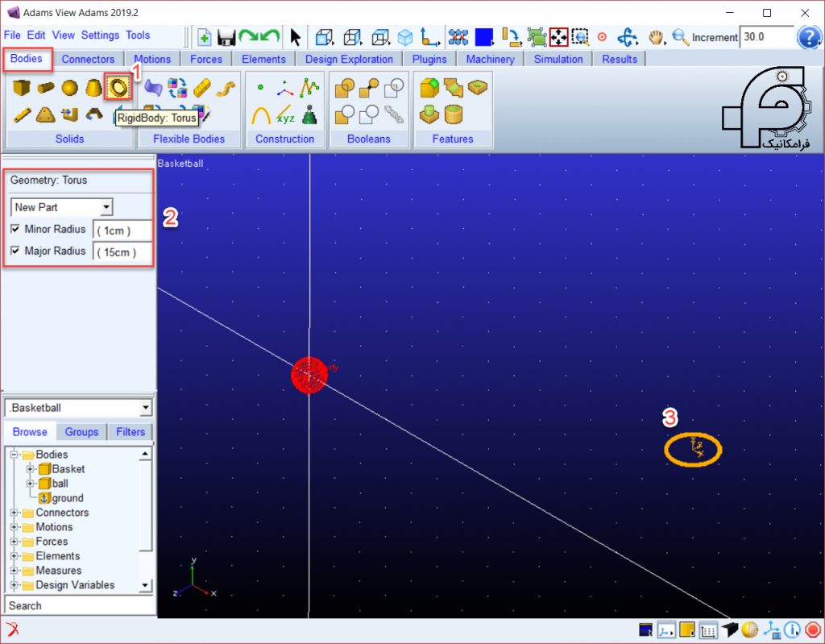
Task: Toggle the Minor Radius checkbox
Action: 16,229
